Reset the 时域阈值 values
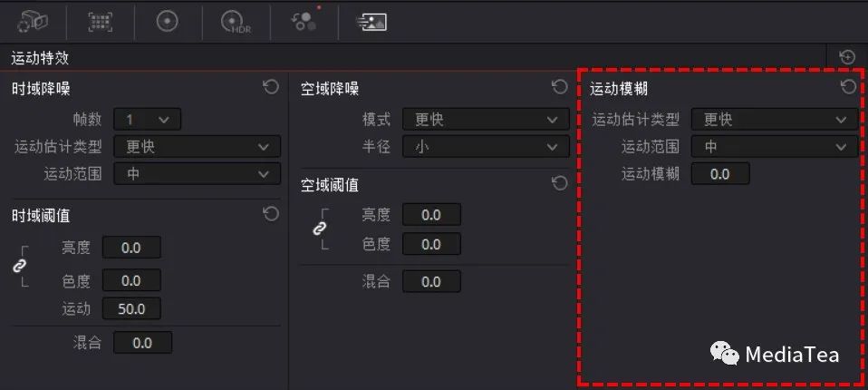 click(271, 214)
